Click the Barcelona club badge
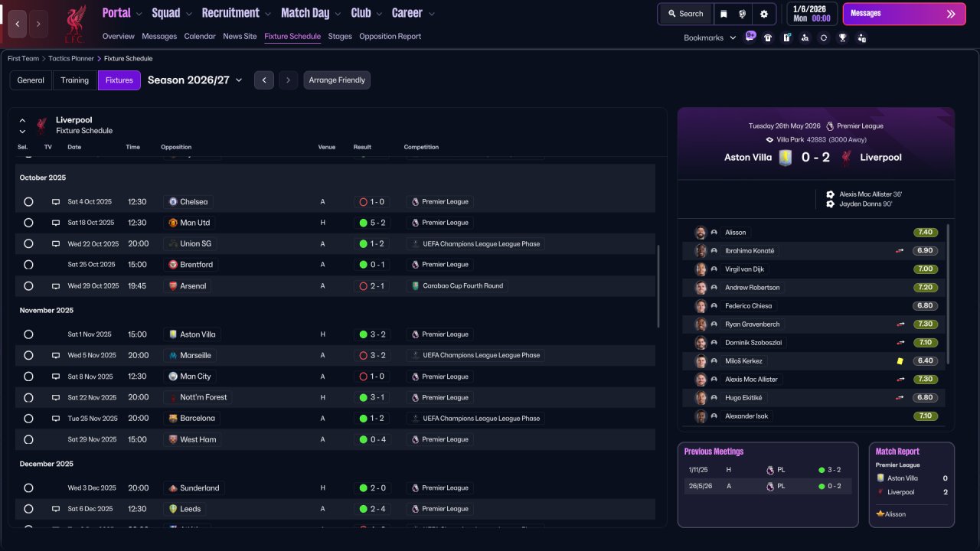This screenshot has height=551, width=980. [x=173, y=419]
